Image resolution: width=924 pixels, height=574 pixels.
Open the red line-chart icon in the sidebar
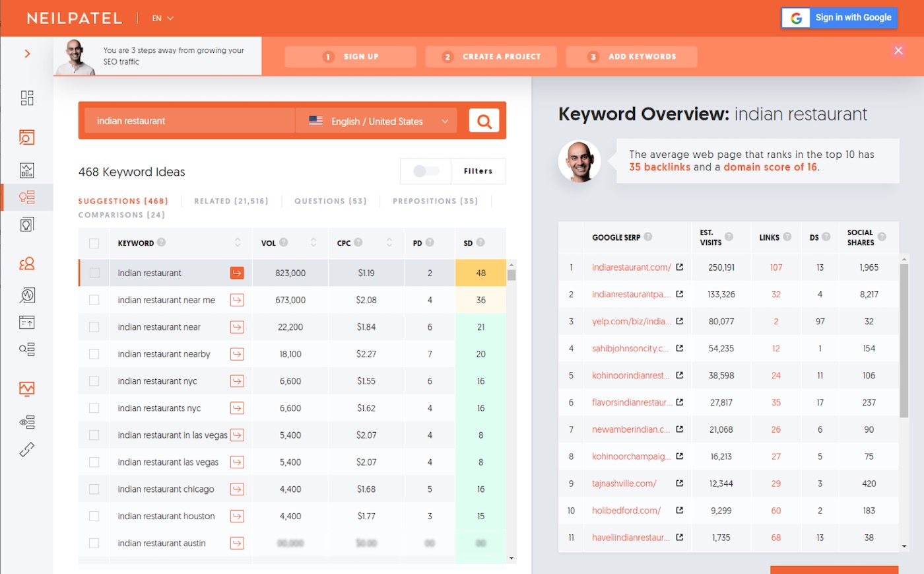[x=27, y=388]
